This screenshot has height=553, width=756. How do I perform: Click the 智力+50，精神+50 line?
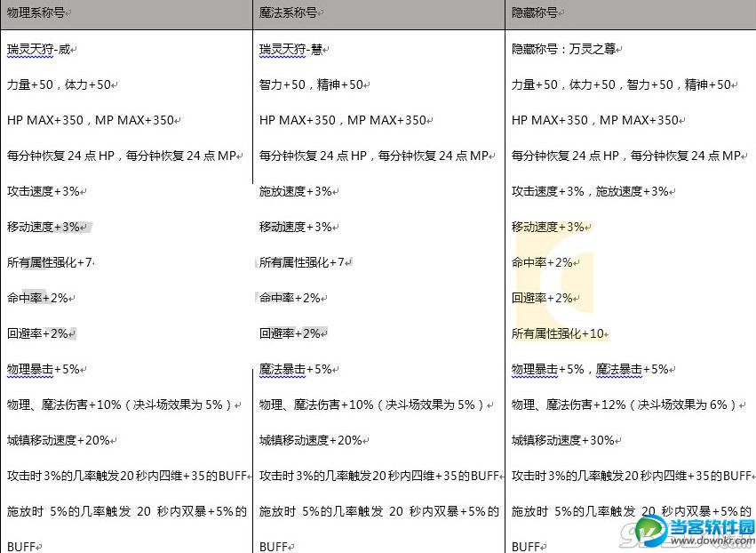(x=313, y=84)
